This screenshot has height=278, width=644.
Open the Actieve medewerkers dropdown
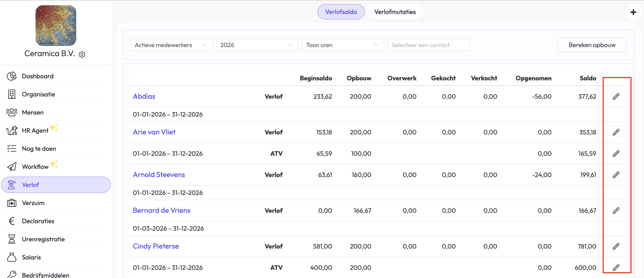[x=171, y=45]
